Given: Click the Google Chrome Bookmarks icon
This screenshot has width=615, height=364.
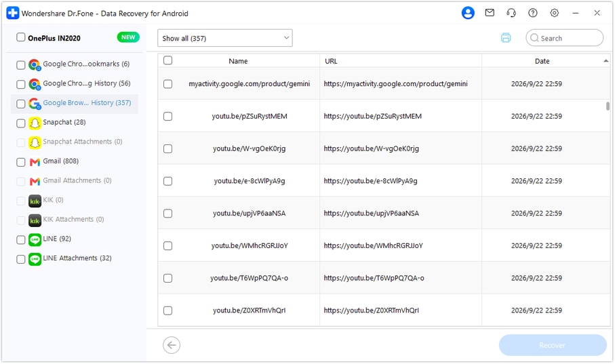Looking at the screenshot, I should (x=35, y=64).
